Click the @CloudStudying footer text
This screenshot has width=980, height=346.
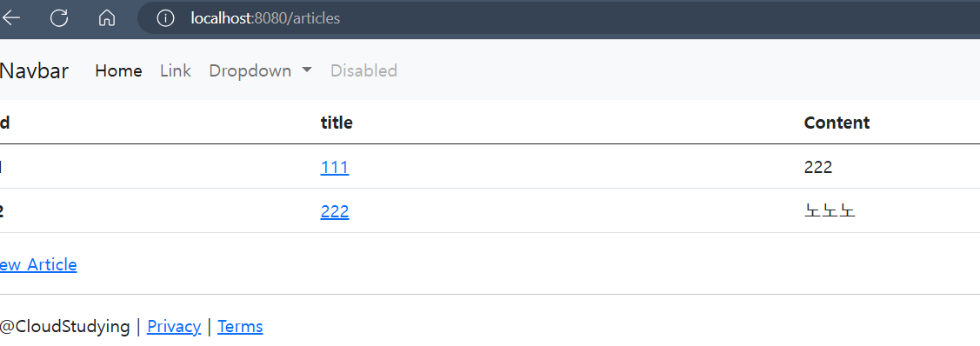65,327
